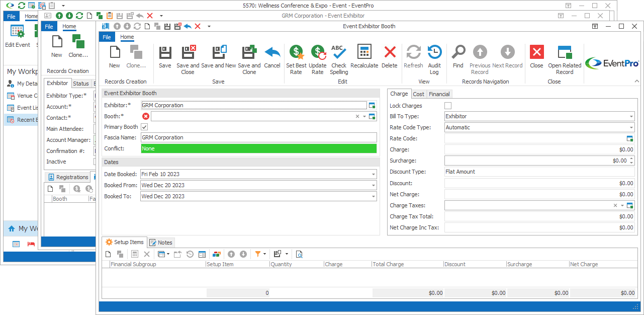The width and height of the screenshot is (644, 315).
Task: Click Set Best Rate icon
Action: click(x=296, y=52)
